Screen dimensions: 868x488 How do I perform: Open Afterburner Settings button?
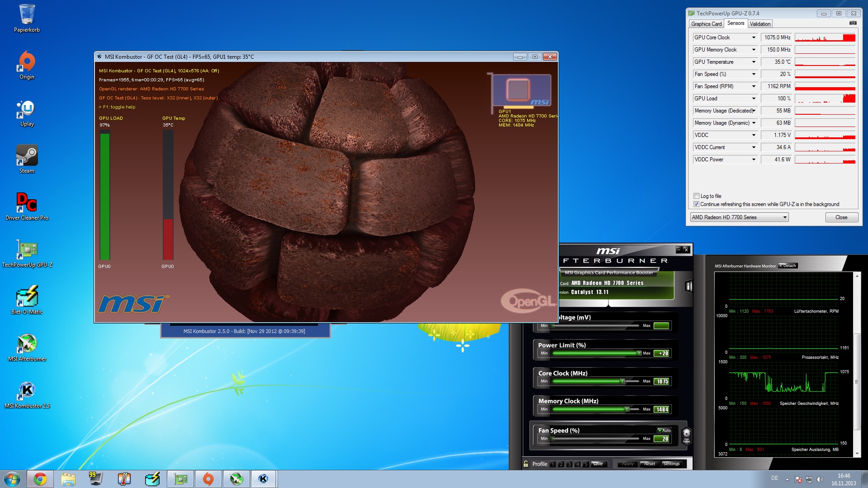tap(671, 464)
